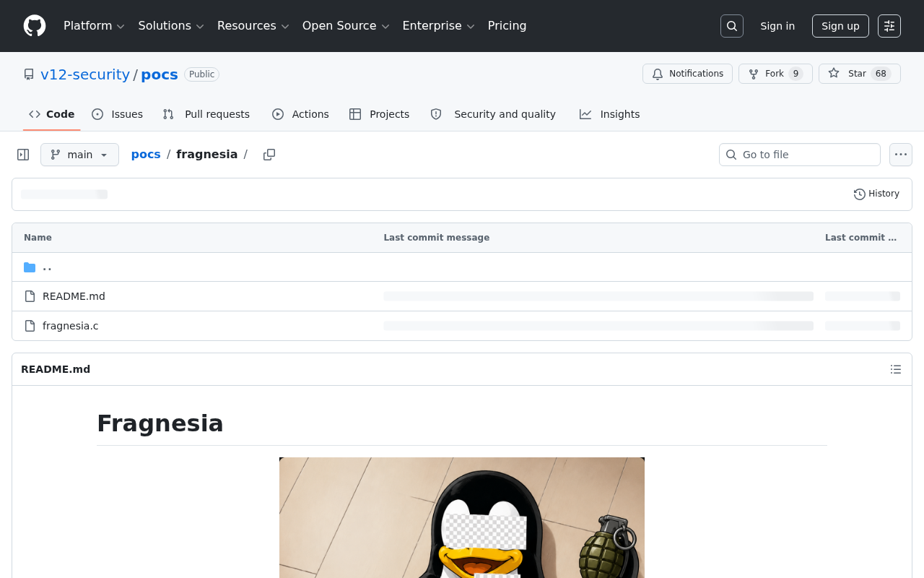
Task: Click the repository book icon
Action: 29,74
